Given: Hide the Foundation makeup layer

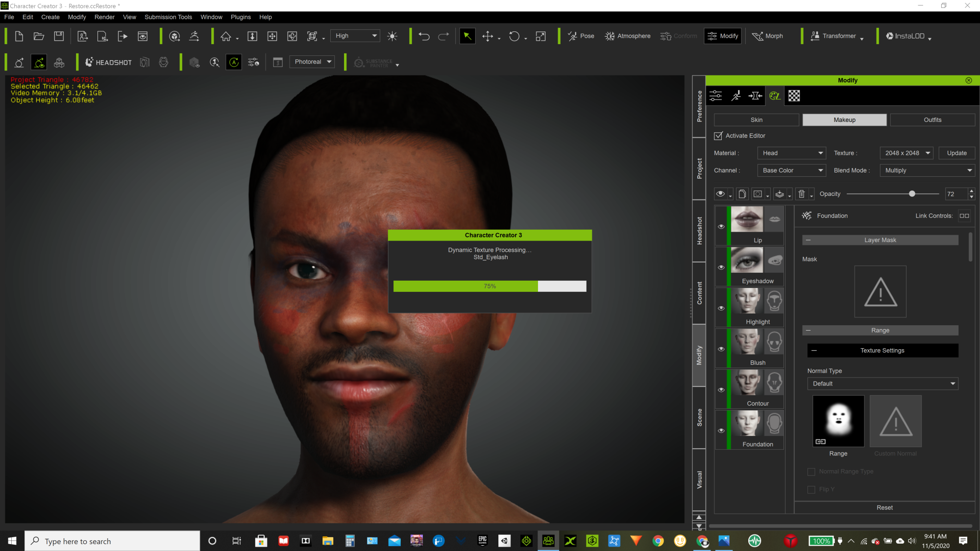Looking at the screenshot, I should (x=721, y=431).
